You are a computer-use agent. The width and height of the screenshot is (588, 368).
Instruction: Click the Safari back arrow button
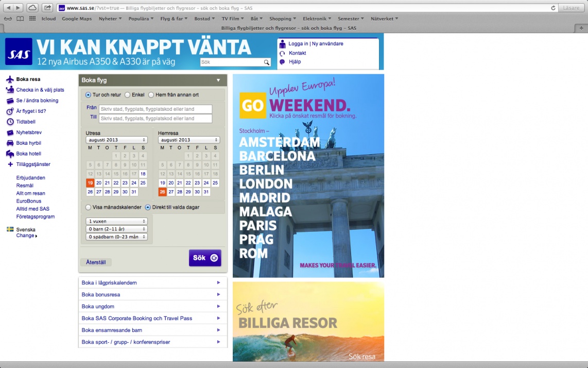(8, 8)
